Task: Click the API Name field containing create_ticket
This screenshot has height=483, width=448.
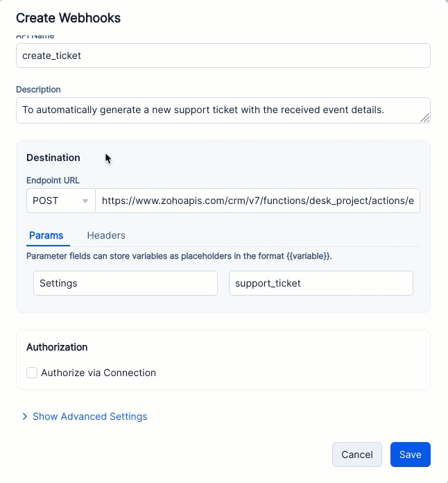Action: coord(223,56)
